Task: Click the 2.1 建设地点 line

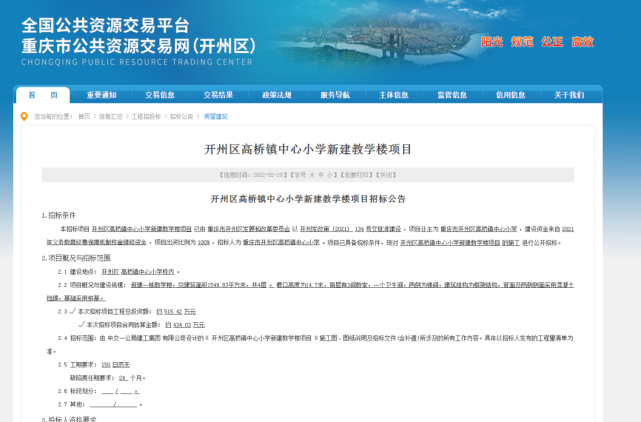Action: tap(119, 272)
